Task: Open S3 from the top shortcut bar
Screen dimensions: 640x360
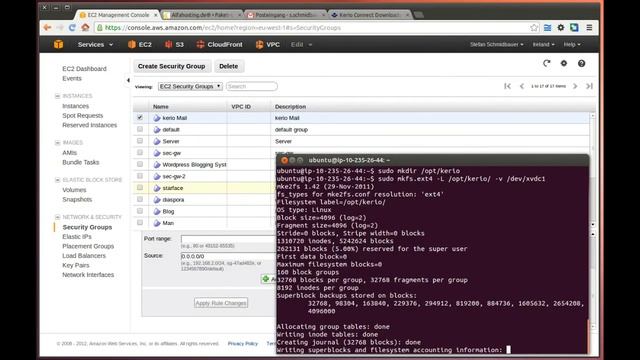Action: 174,44
